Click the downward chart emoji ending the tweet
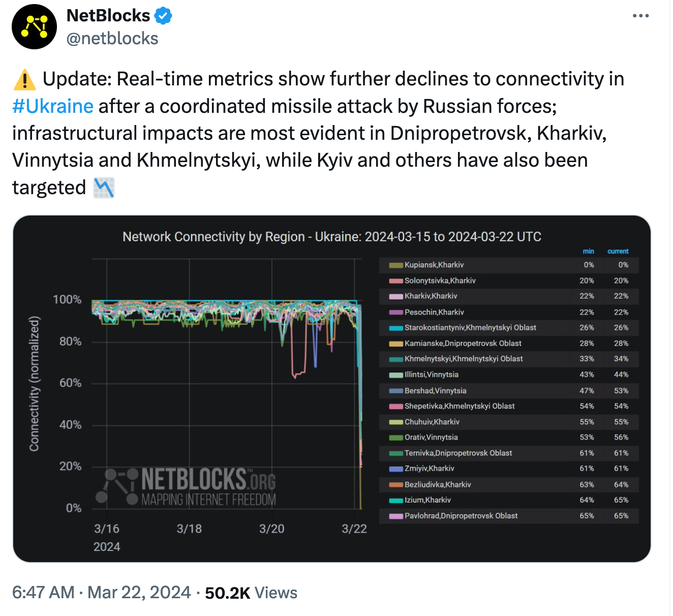The height and width of the screenshot is (616, 673). pyautogui.click(x=104, y=188)
